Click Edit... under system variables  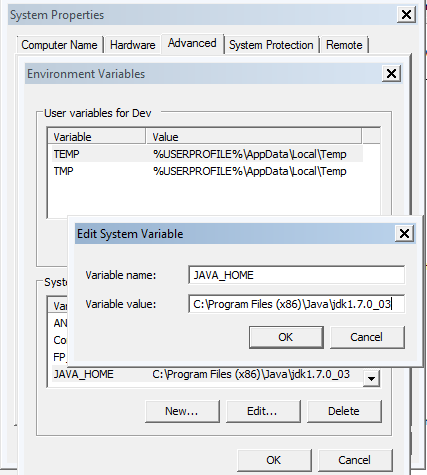click(x=263, y=411)
